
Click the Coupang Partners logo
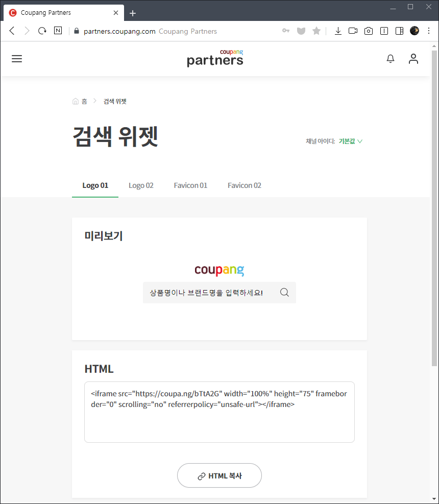[x=215, y=58]
